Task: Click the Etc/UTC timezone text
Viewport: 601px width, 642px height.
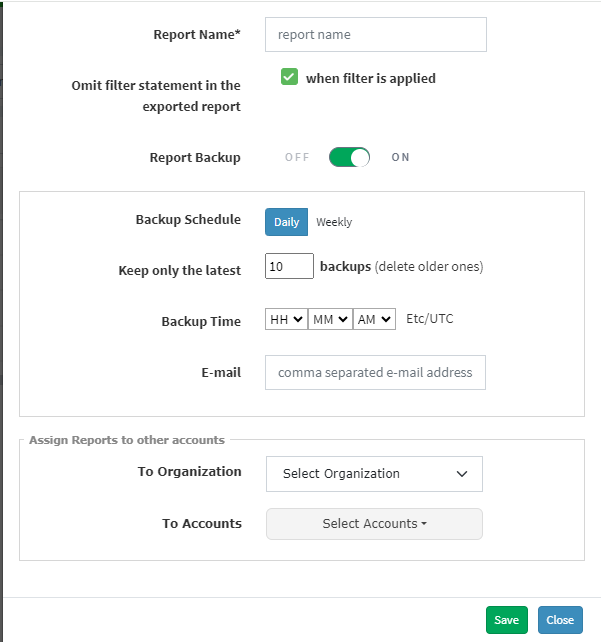Action: 429,319
